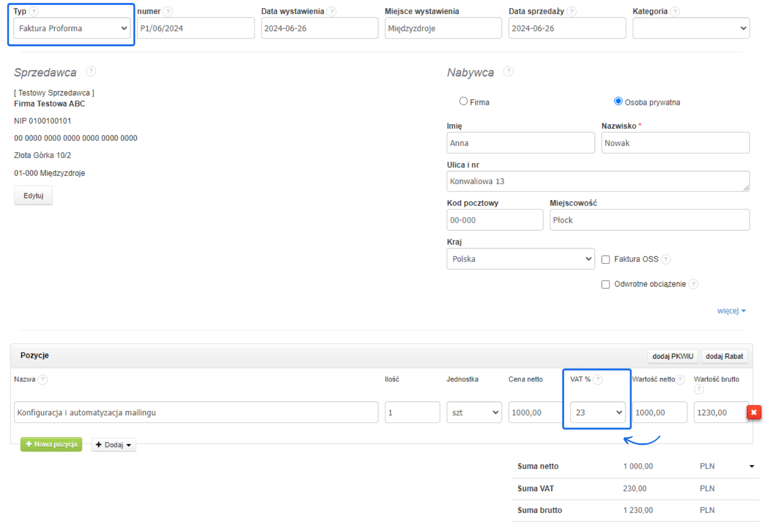Expand the więcej options link

(731, 311)
